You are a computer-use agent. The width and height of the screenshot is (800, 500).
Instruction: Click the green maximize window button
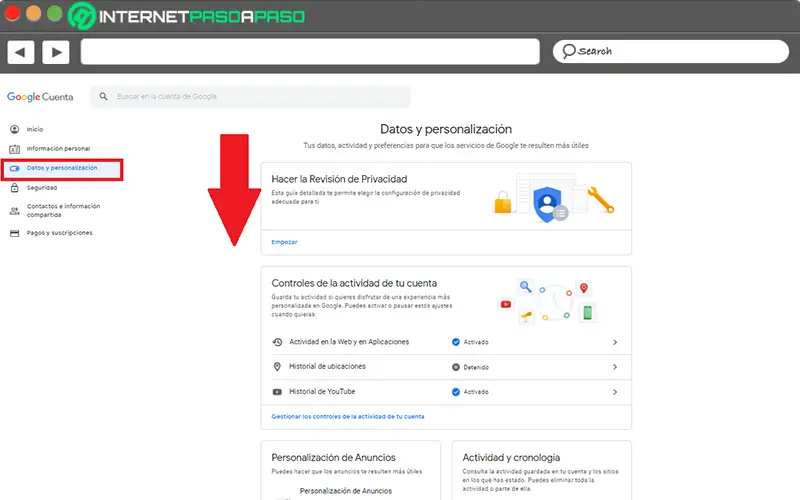click(54, 13)
